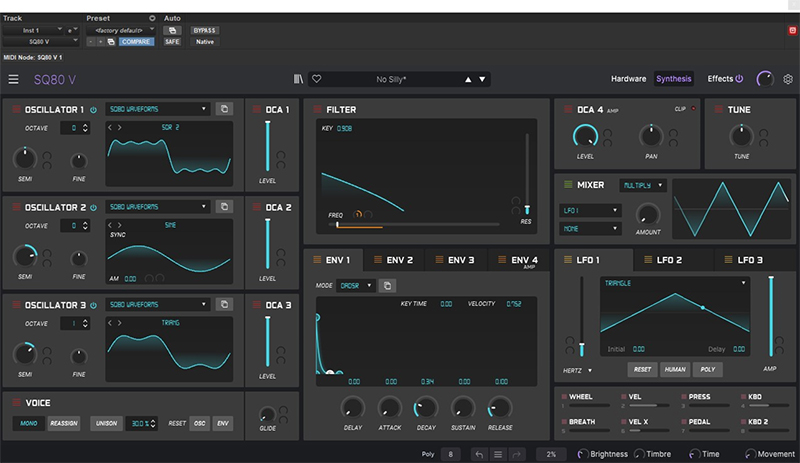800x463 pixels.
Task: Switch to Hardware view
Action: click(629, 79)
